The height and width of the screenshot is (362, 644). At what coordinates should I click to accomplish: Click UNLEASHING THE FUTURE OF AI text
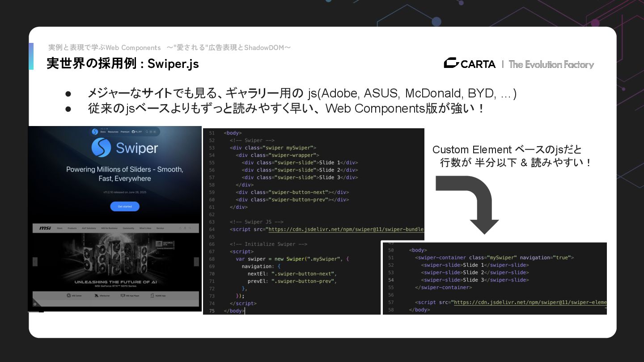pos(115,282)
